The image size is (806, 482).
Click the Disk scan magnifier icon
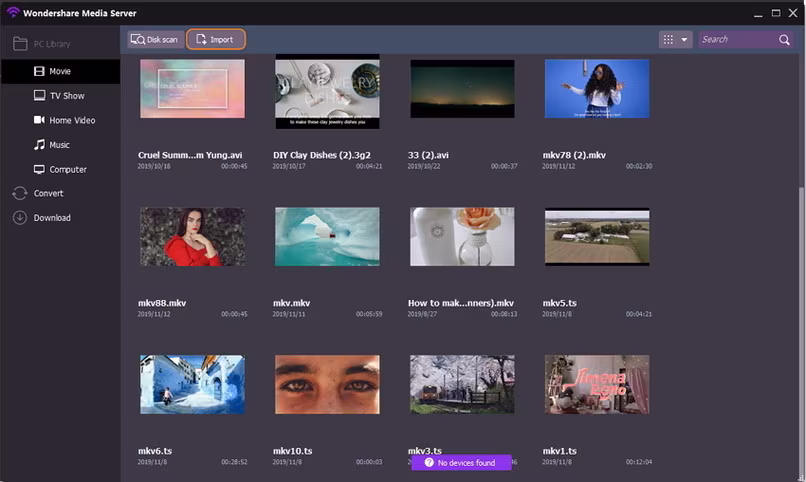138,39
